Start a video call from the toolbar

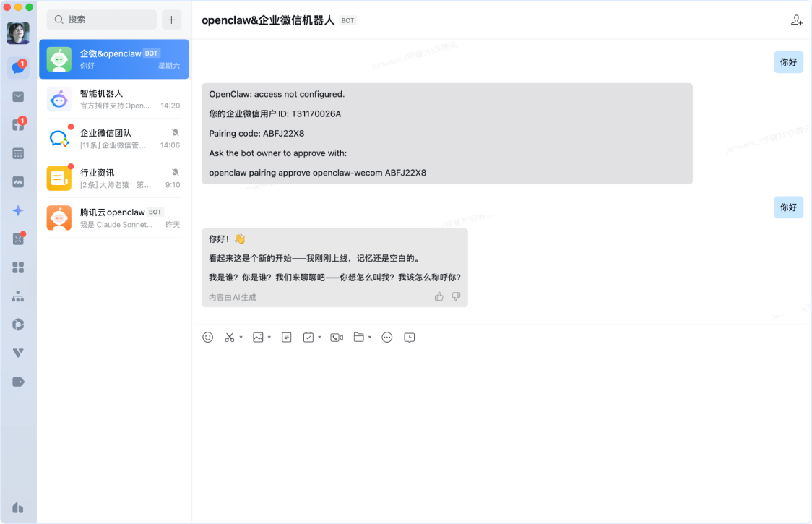(x=337, y=338)
